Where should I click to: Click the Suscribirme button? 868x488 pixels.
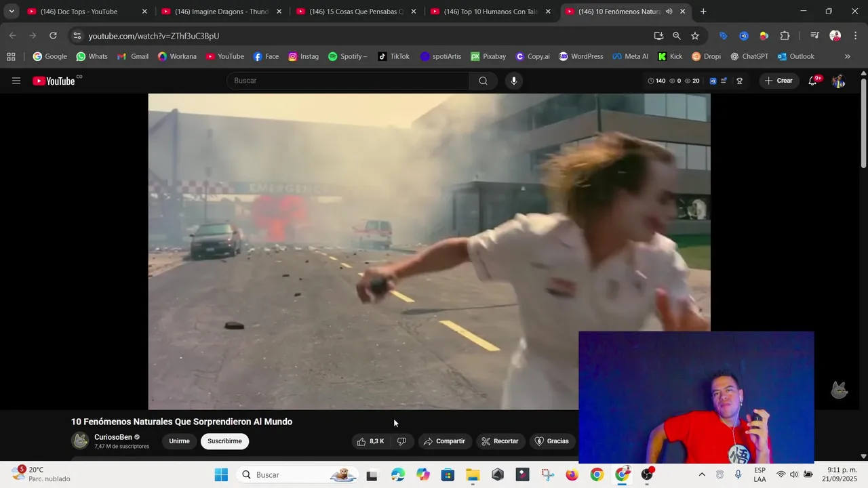pyautogui.click(x=224, y=441)
